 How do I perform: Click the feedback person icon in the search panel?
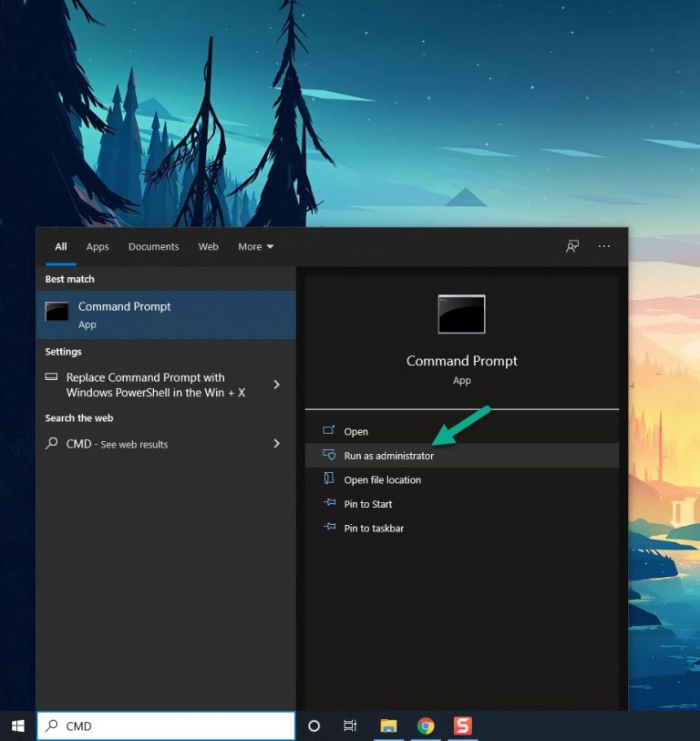click(x=572, y=246)
